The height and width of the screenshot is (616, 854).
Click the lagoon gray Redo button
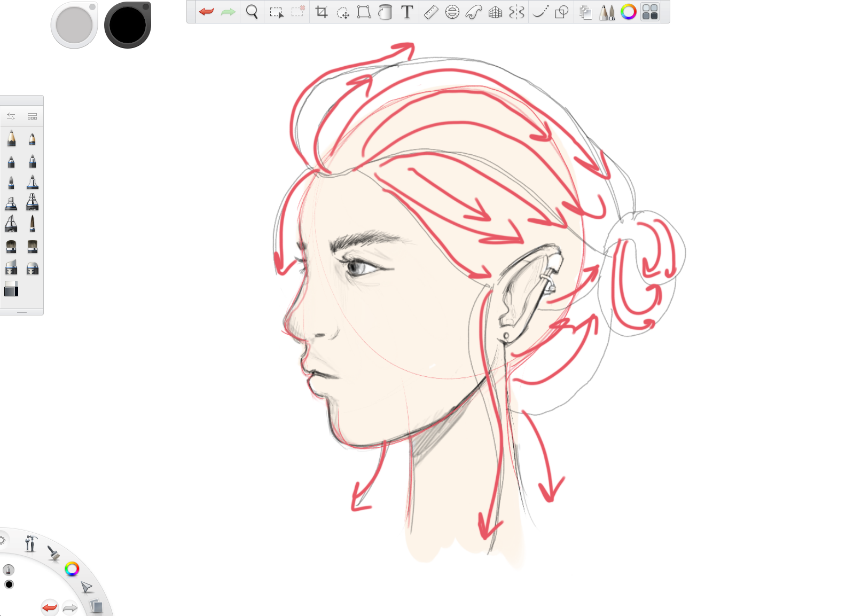(x=70, y=607)
